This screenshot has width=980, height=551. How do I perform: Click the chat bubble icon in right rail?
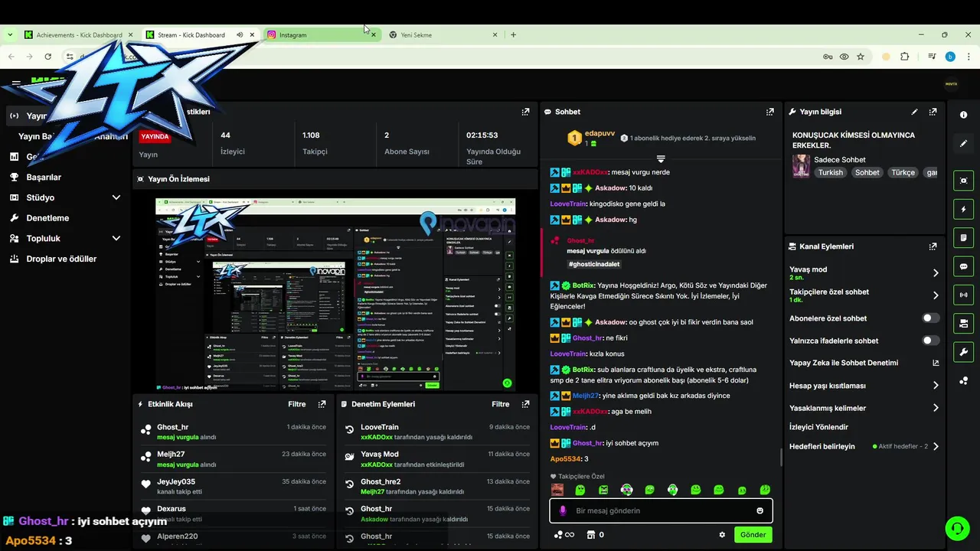(x=963, y=266)
